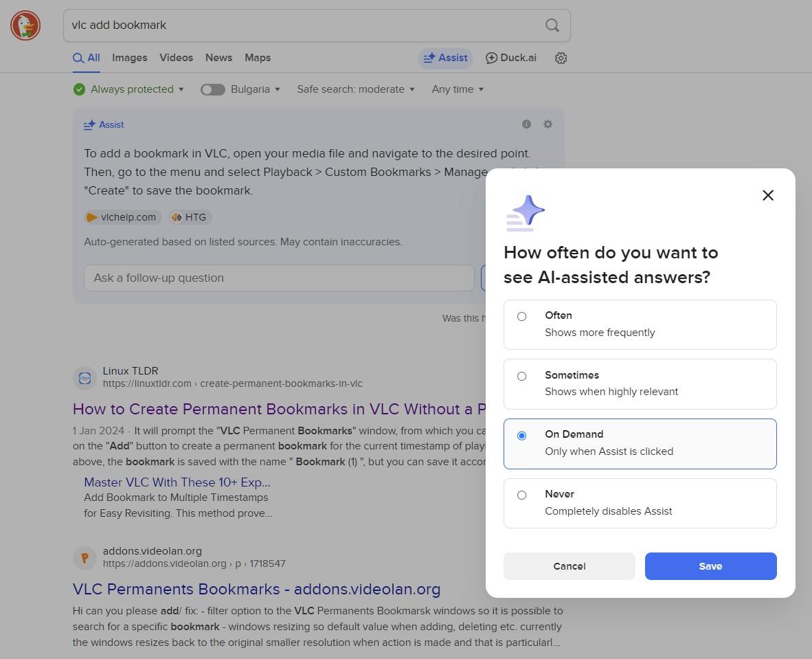Click the Often option card text "Shows more frequently"
Image resolution: width=812 pixels, height=659 pixels.
tap(600, 332)
